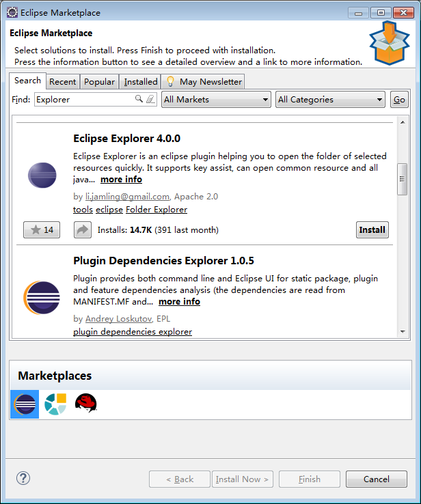
Task: Open the May Newsletter tab
Action: tap(203, 82)
